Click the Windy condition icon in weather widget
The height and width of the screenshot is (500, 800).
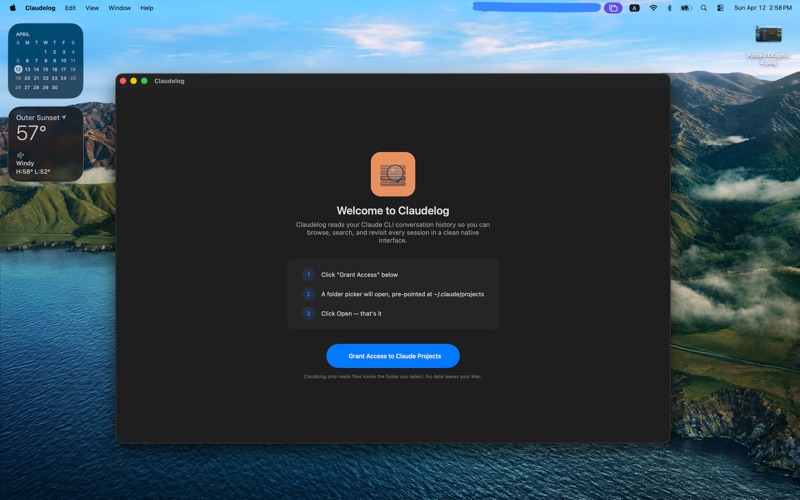20,155
